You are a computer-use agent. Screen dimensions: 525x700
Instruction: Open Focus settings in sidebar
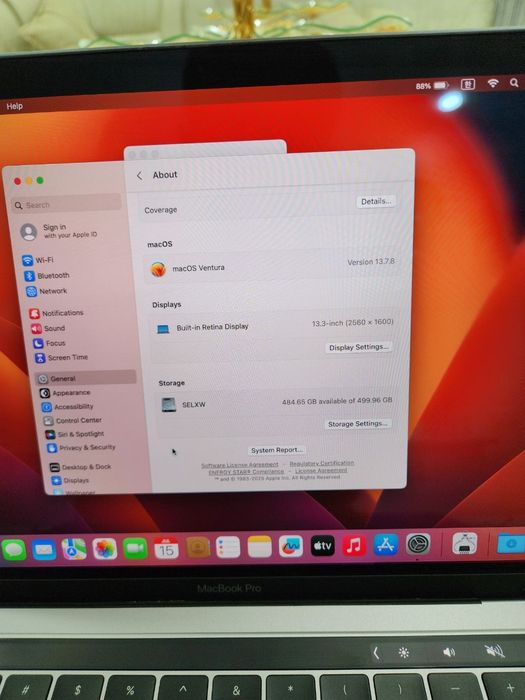50,343
